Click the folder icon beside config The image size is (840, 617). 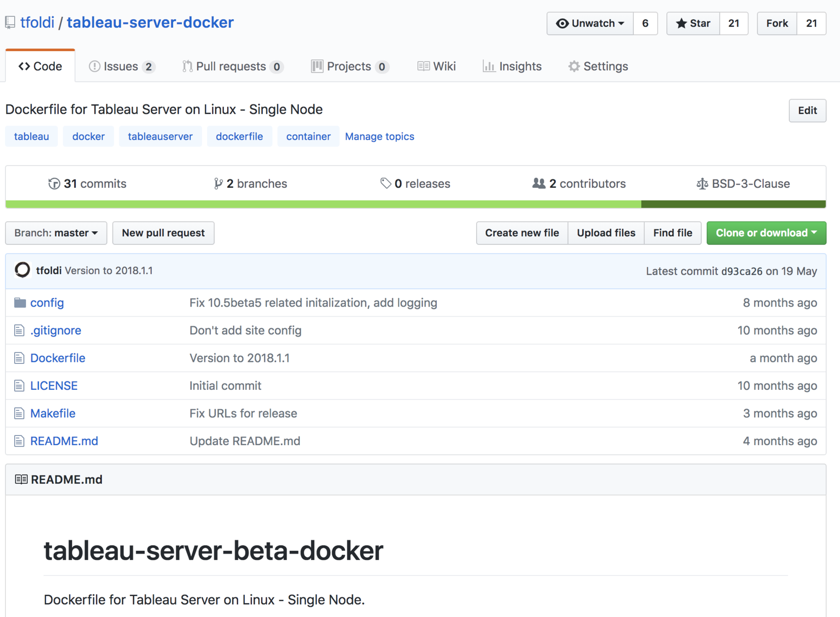click(x=20, y=303)
